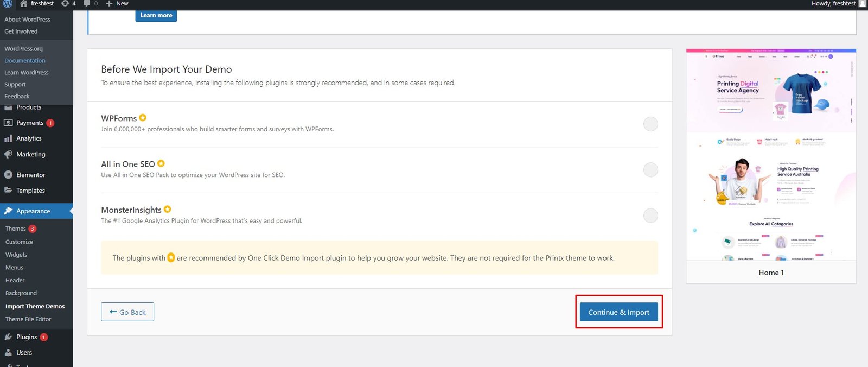
Task: Click the All in One SEO plugin name
Action: point(128,164)
